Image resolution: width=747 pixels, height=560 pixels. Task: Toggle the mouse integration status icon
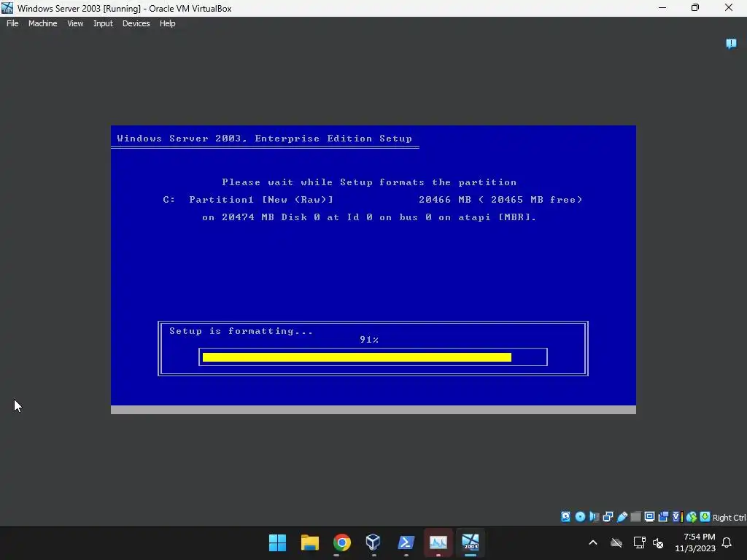tap(692, 517)
